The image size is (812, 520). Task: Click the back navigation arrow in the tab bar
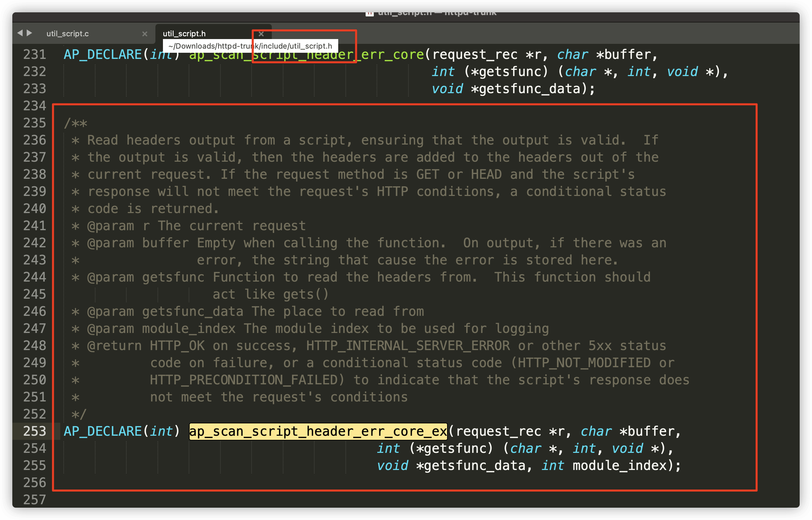click(x=20, y=33)
